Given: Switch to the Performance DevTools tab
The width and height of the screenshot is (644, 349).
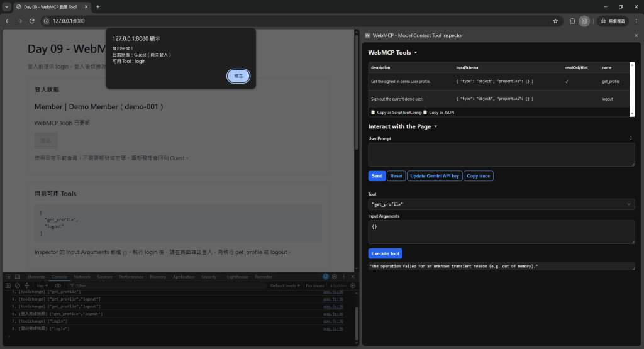Looking at the screenshot, I should 131,277.
